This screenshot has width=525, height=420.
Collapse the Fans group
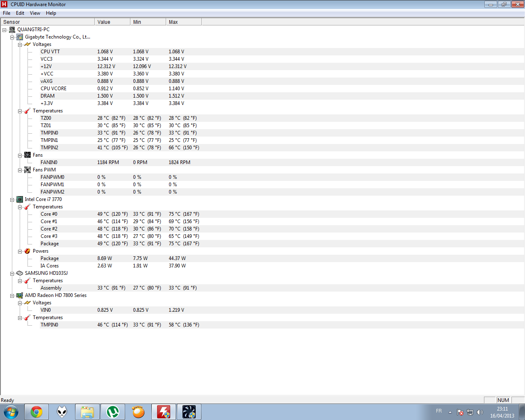coord(20,155)
